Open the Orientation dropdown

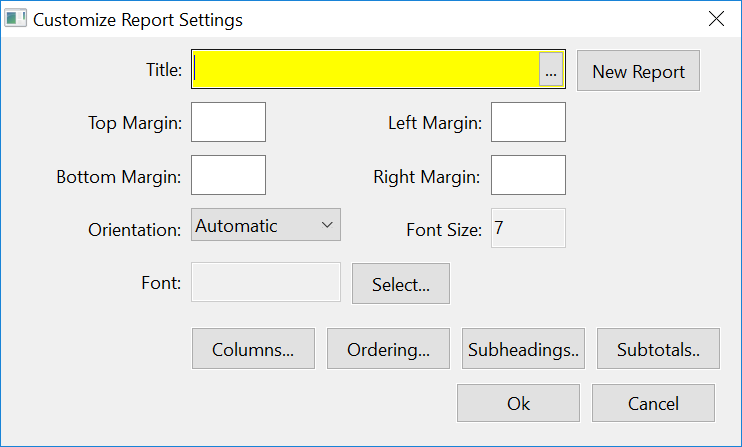[266, 226]
